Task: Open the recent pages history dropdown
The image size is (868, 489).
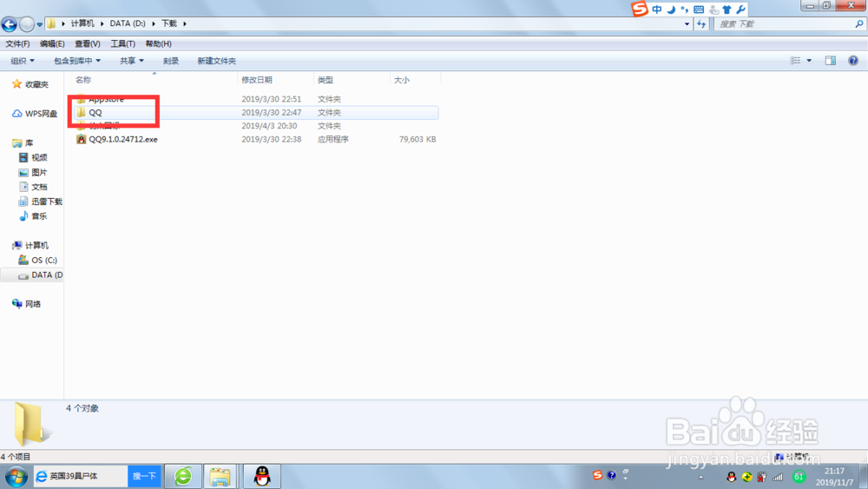Action: click(39, 24)
